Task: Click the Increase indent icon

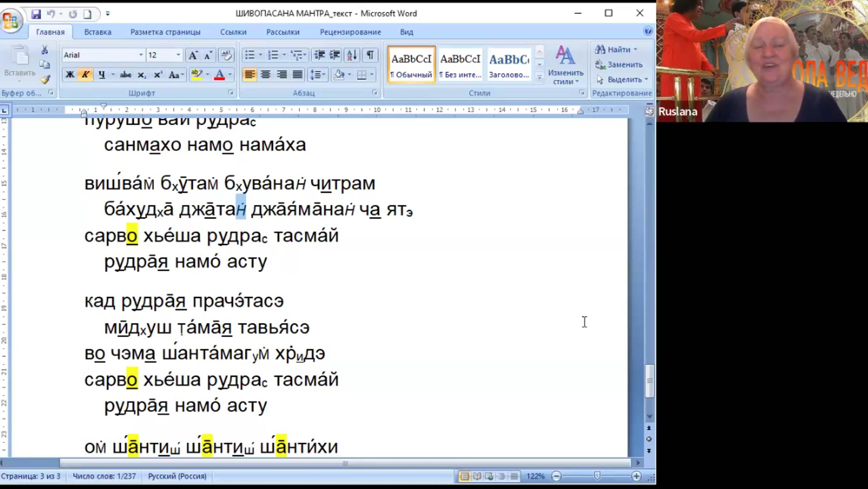Action: [x=335, y=55]
